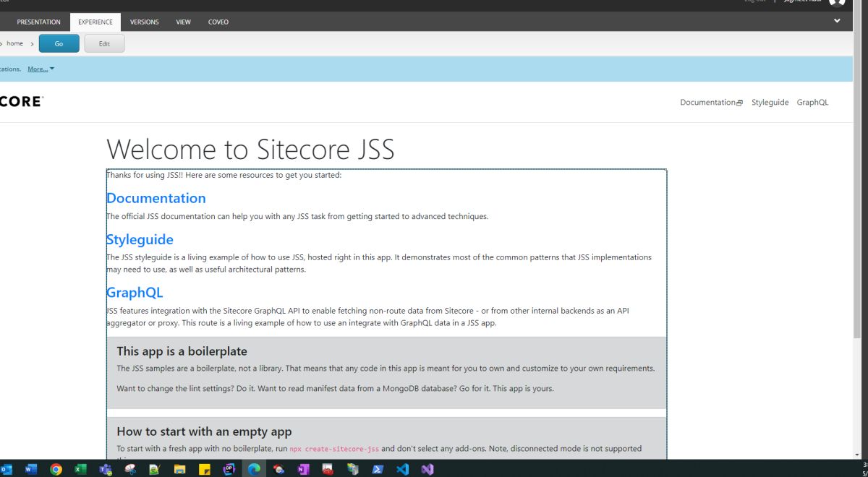Click the npx create-sitecore-jss code snippet
The image size is (868, 477).
tap(334, 449)
